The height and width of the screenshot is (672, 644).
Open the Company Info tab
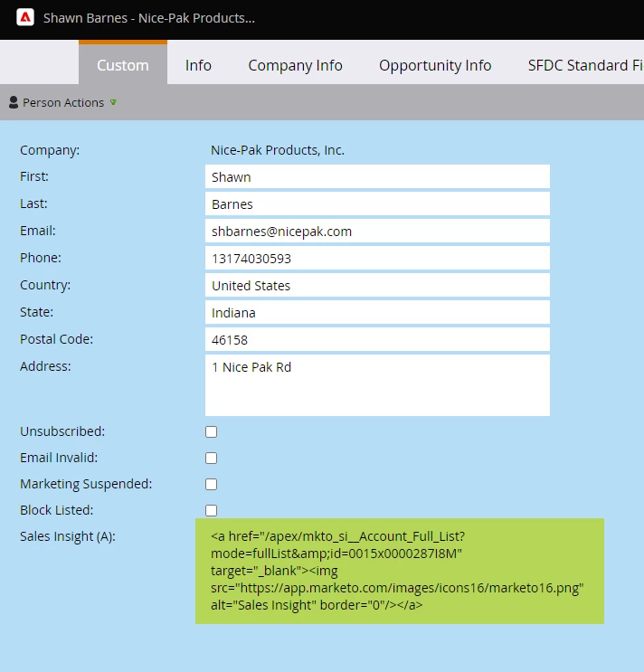click(295, 65)
